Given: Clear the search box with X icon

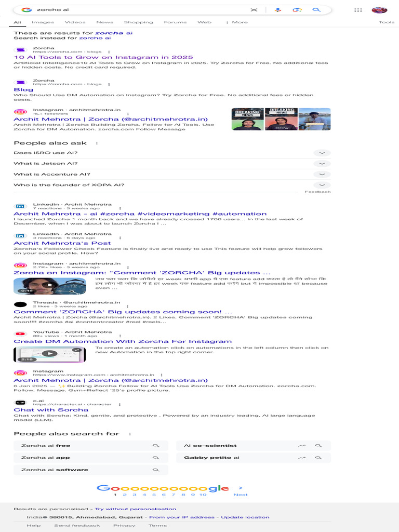Looking at the screenshot, I should pyautogui.click(x=254, y=10).
